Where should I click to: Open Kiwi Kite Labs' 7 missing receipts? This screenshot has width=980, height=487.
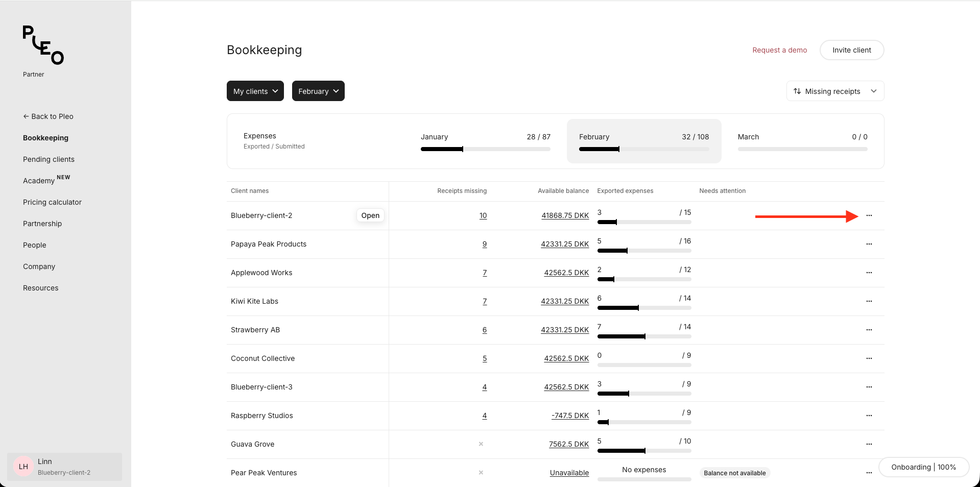pyautogui.click(x=485, y=301)
